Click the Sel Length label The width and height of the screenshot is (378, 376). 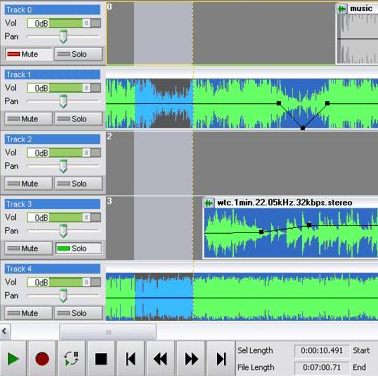[x=255, y=350]
